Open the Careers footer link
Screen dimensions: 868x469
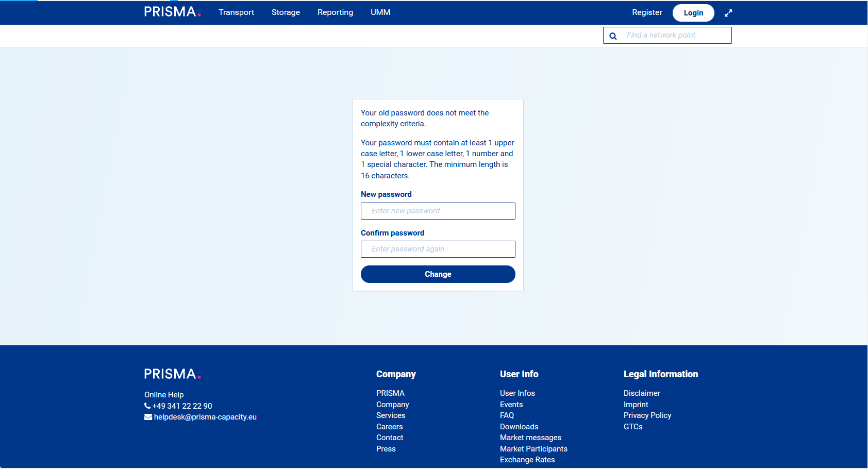pos(389,427)
